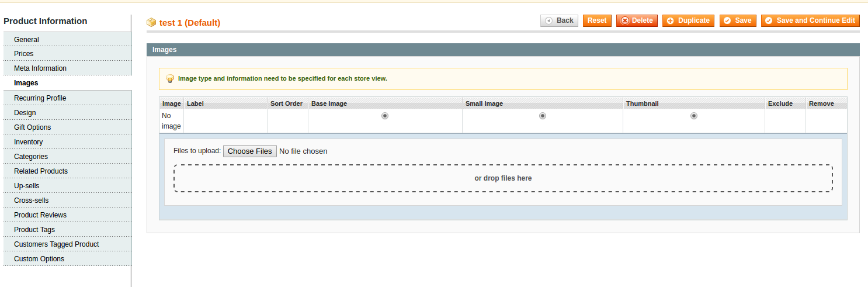This screenshot has width=868, height=287.
Task: Open the Prices tab
Action: click(68, 54)
